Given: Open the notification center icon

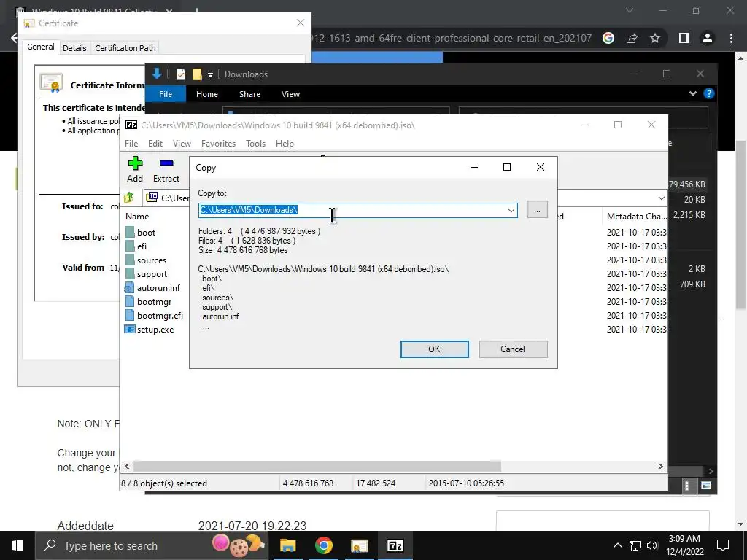Looking at the screenshot, I should [723, 545].
